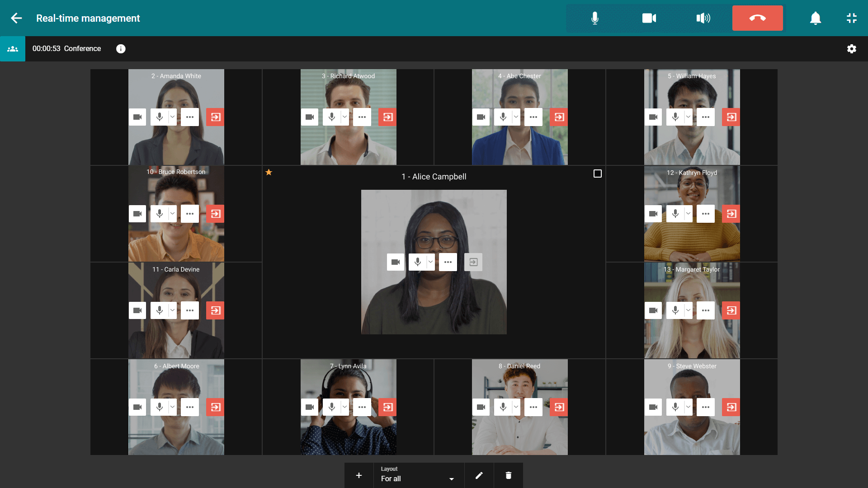The width and height of the screenshot is (868, 488).
Task: Open the participants panel tab
Action: (x=12, y=49)
